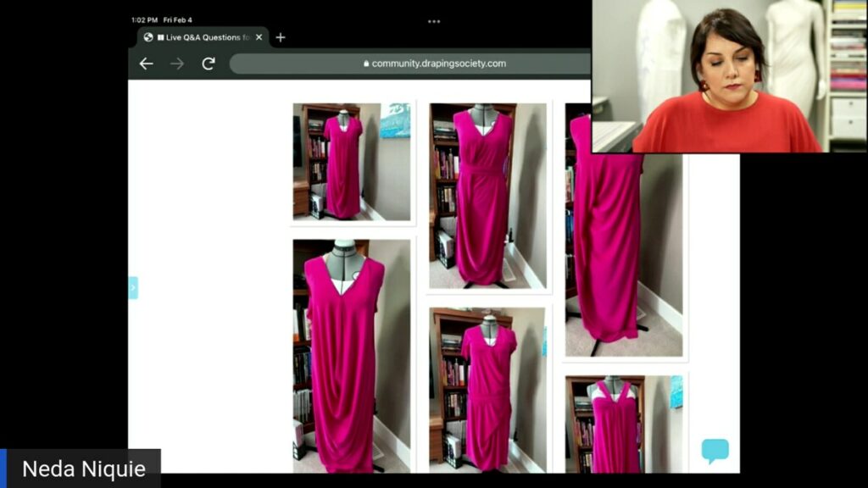Open bottom-middle short-sleeve pink dress photo
The height and width of the screenshot is (488, 868).
click(x=487, y=390)
